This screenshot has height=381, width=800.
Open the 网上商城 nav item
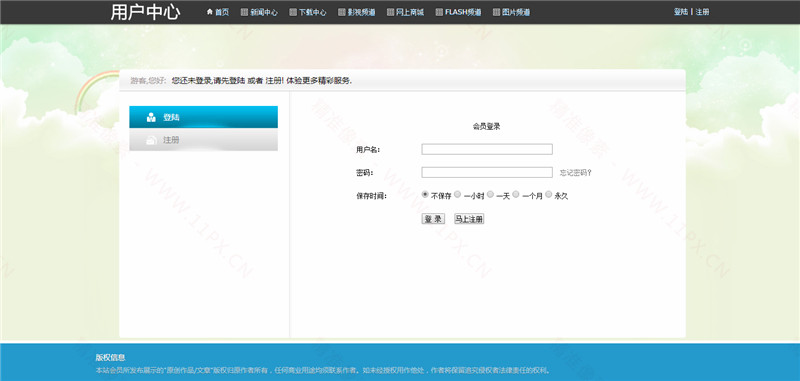410,12
